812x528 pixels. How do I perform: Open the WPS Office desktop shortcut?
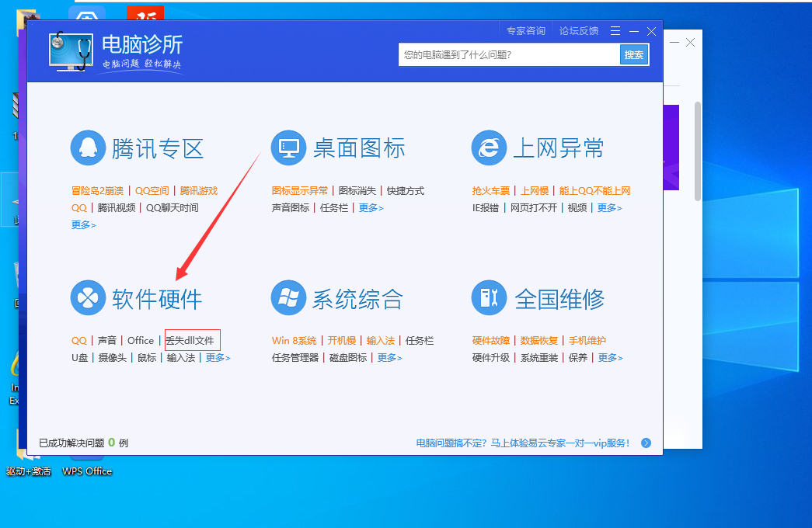(87, 471)
